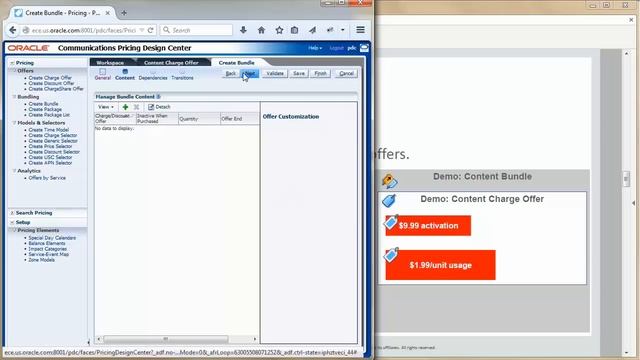Click the Logout link
Image resolution: width=640 pixels, height=360 pixels.
pos(336,48)
